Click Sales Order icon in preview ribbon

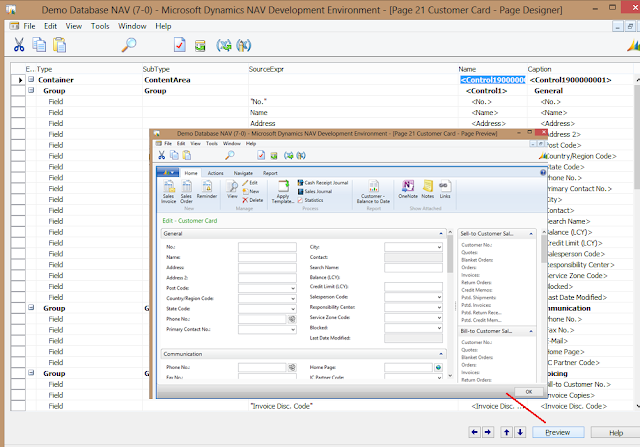point(187,192)
